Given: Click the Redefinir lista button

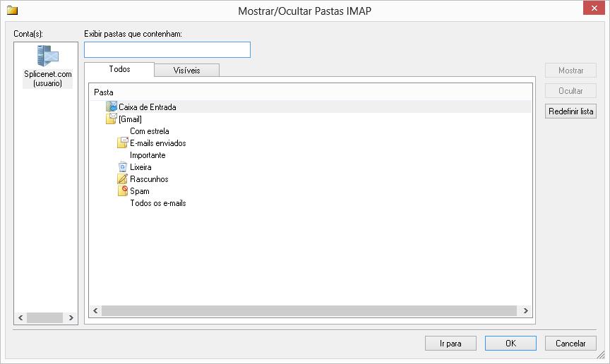Looking at the screenshot, I should [570, 111].
